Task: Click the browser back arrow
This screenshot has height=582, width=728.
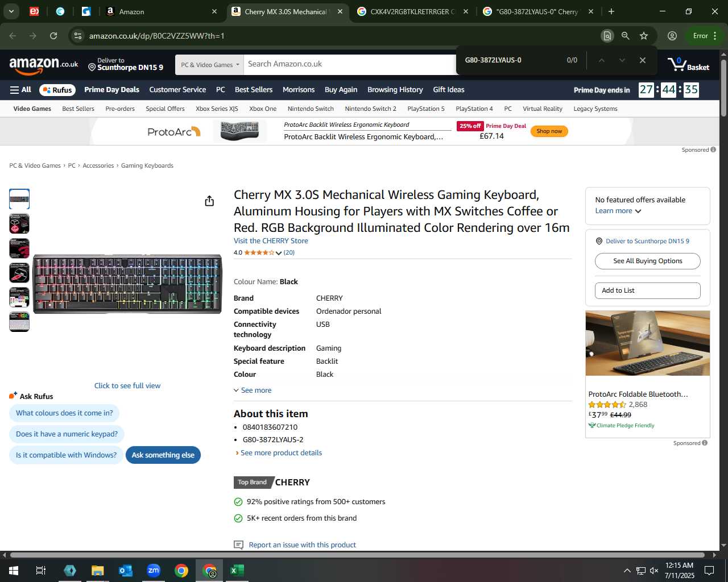Action: click(x=13, y=36)
